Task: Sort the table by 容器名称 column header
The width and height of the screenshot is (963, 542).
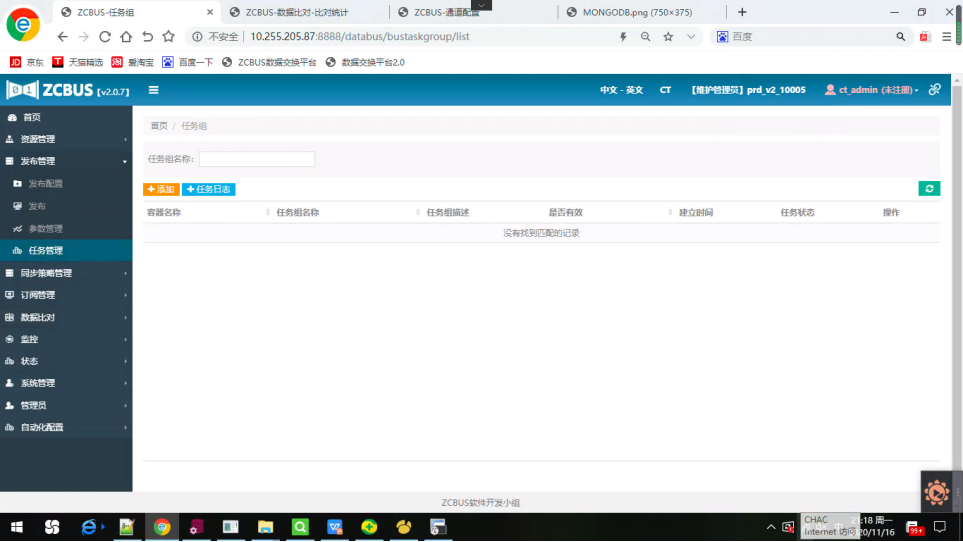Action: [x=164, y=212]
